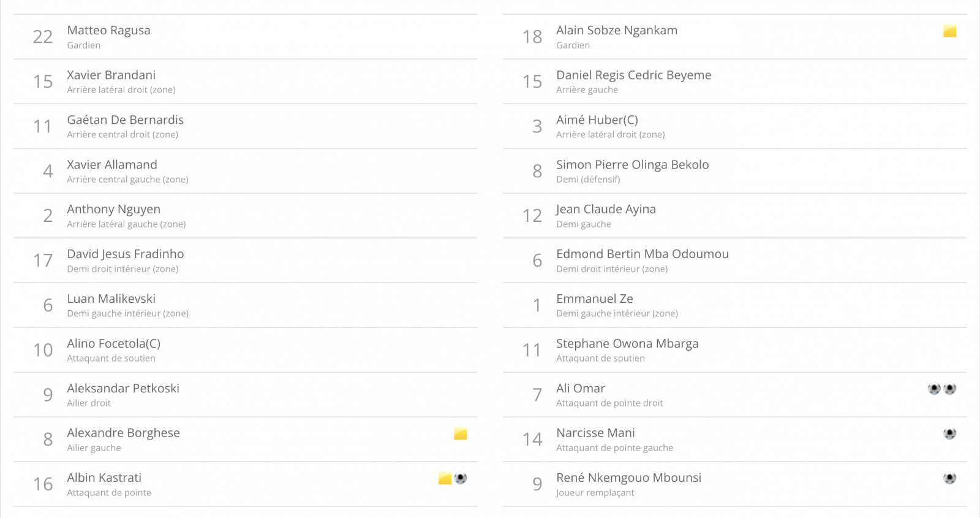980x518 pixels.
Task: Click Ali Omar's first goal ball icon
Action: (x=934, y=389)
